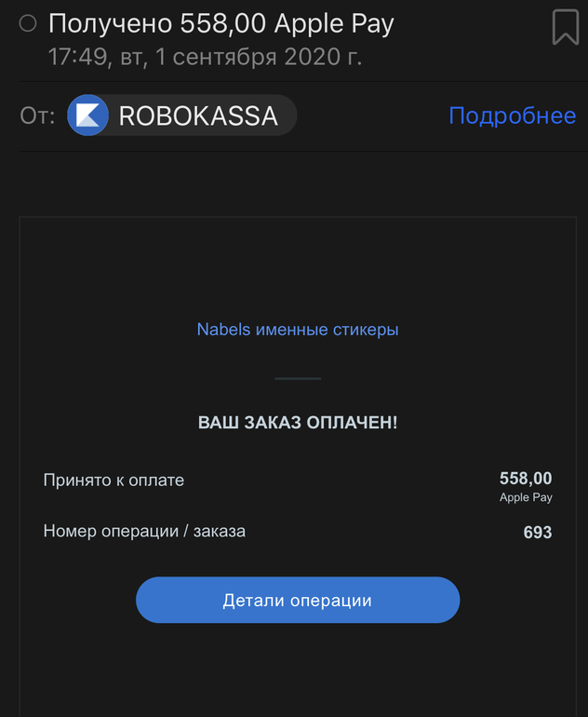Click the От: sender label

[x=37, y=116]
